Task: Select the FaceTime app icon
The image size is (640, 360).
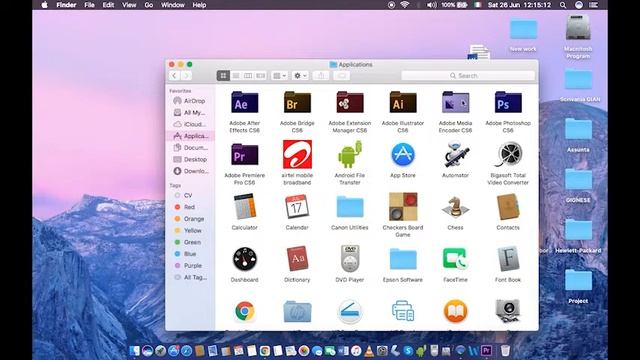Action: tap(456, 259)
